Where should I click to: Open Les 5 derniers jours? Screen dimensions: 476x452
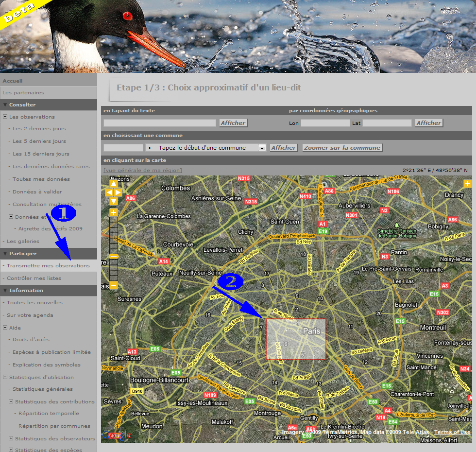coord(39,141)
